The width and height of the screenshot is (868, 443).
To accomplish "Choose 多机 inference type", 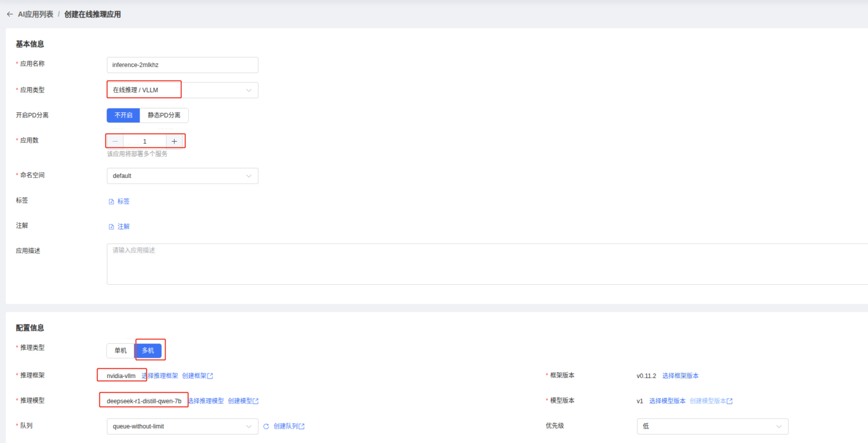I will [x=148, y=351].
